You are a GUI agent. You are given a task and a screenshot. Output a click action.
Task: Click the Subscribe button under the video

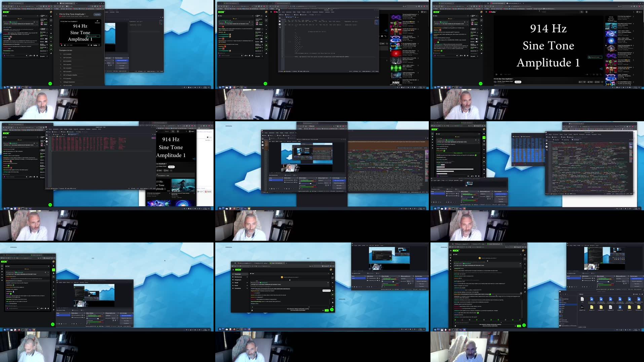pyautogui.click(x=518, y=82)
